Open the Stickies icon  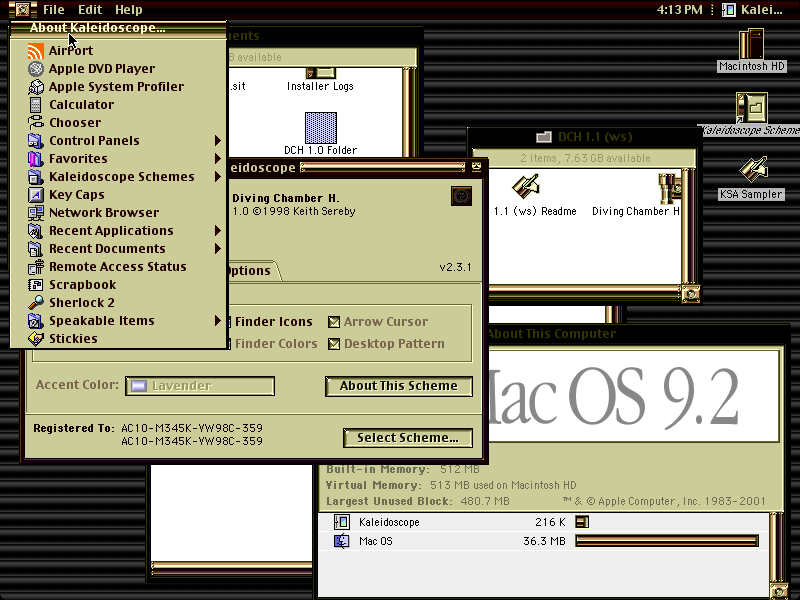36,338
